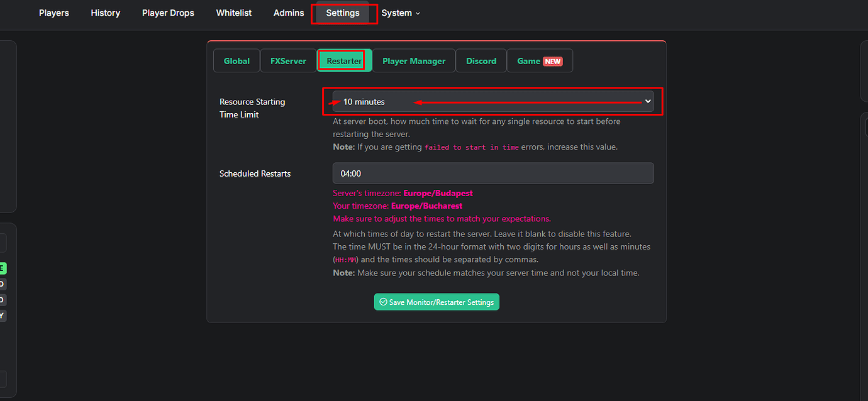Viewport: 868px width, 401px height.
Task: Click the Scheduled Restarts 04:00 input field
Action: (x=493, y=173)
